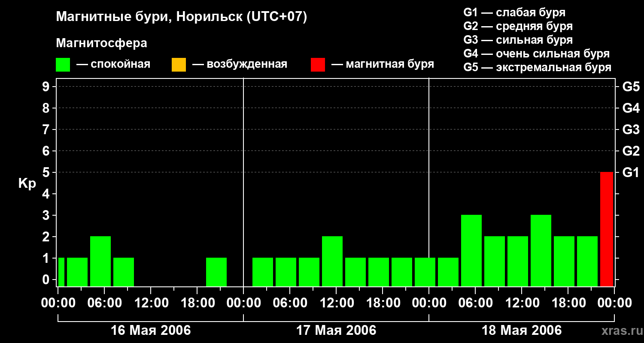Click the title 'Магнитные бури, Норильск (UTC+07)'
The height and width of the screenshot is (343, 644).
coord(182,17)
